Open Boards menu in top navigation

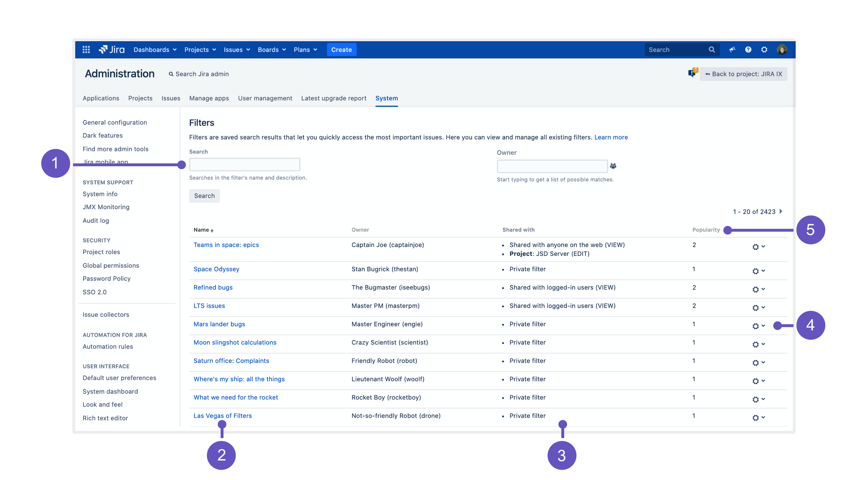[270, 49]
